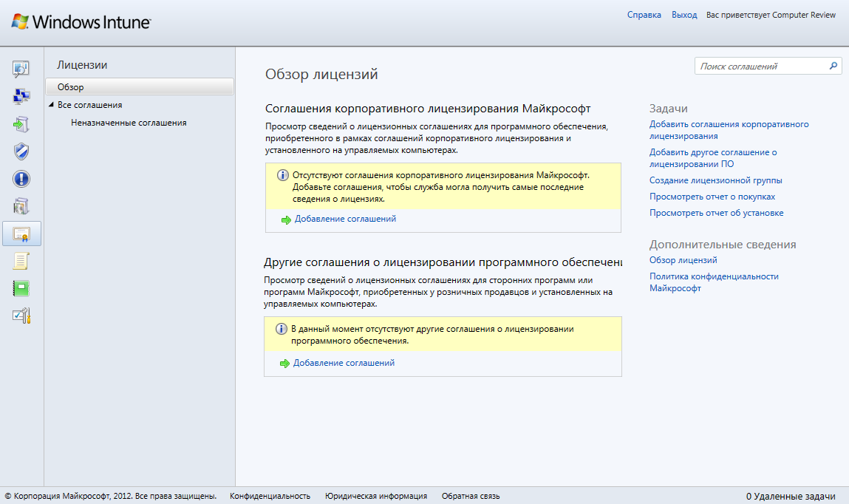This screenshot has width=849, height=504.
Task: Click the Обзор лицензий page heading
Action: tap(321, 74)
